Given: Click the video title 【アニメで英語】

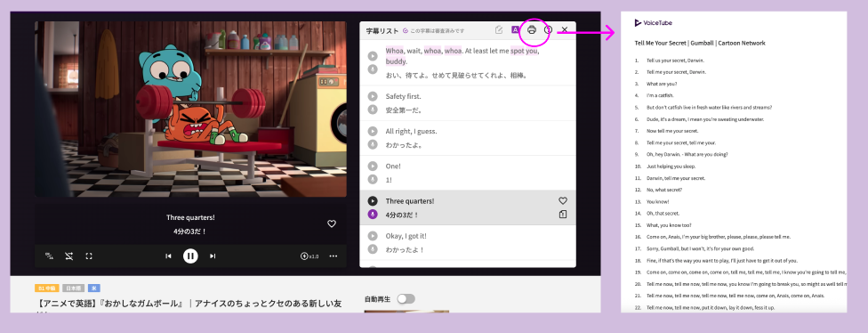Looking at the screenshot, I should click(x=189, y=305).
